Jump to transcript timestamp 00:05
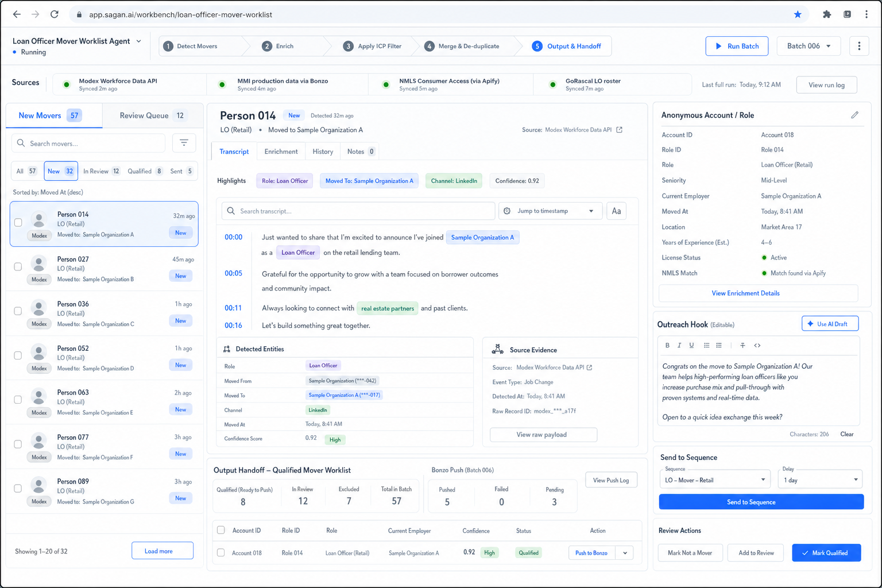 (233, 273)
